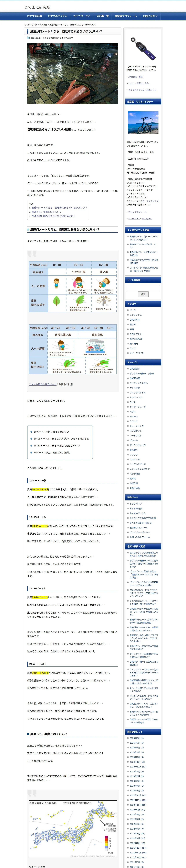
Task: Open the 医学 x 自転車 category
Action: click(136, 339)
